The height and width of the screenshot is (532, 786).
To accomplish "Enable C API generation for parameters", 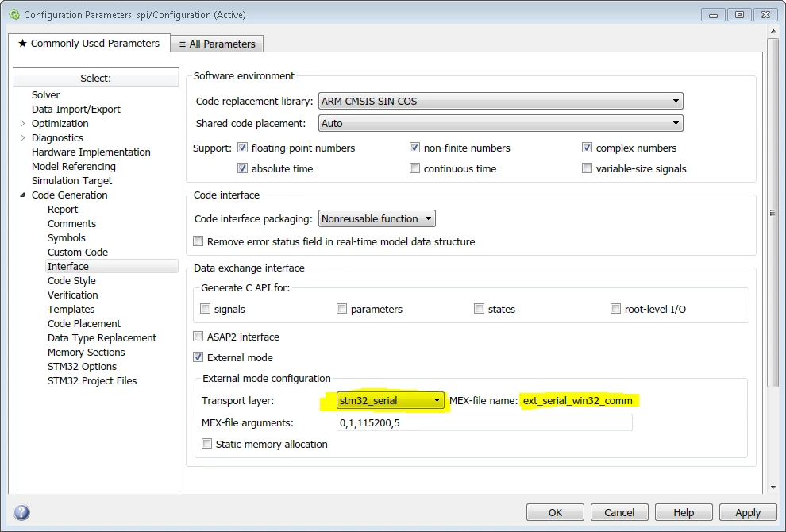I will [x=342, y=309].
